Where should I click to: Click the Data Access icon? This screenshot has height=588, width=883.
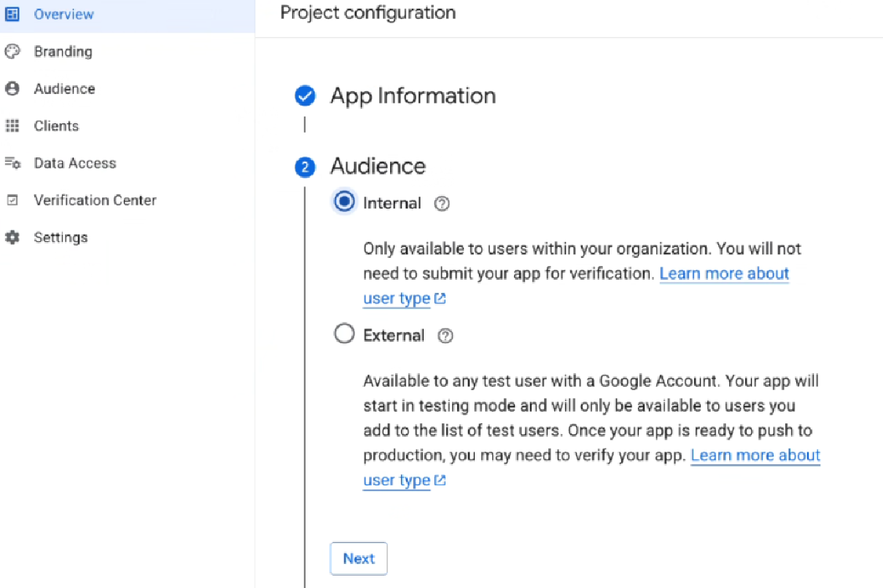12,163
